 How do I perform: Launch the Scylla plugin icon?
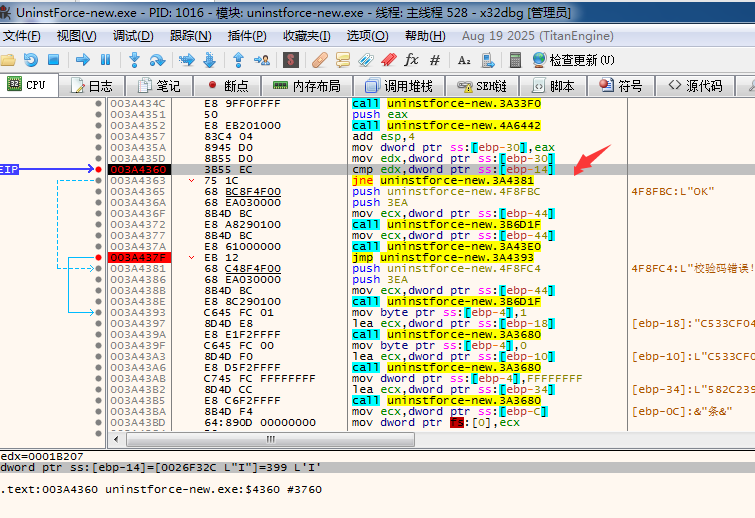tap(290, 60)
